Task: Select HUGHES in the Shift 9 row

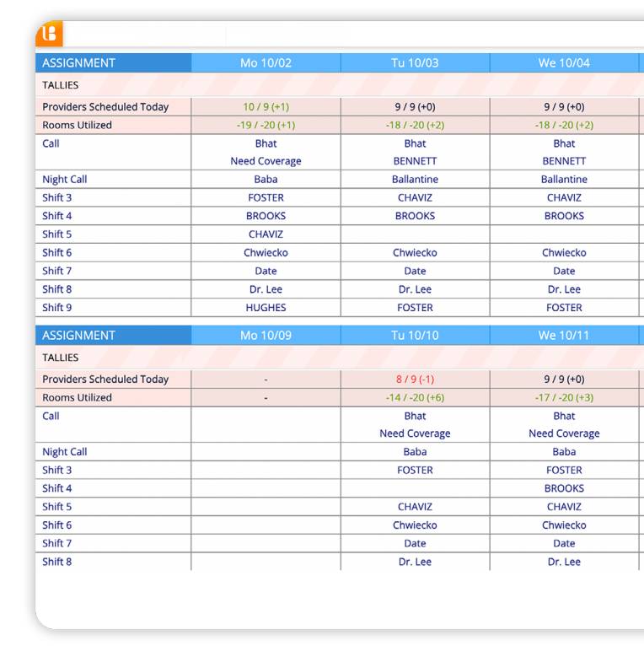Action: click(266, 308)
